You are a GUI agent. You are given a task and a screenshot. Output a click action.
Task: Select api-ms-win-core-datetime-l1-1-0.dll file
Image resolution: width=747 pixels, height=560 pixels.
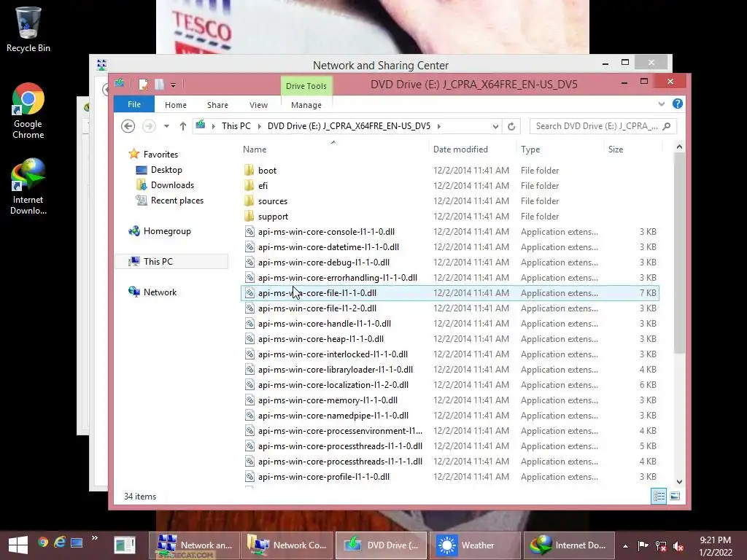pyautogui.click(x=450, y=247)
